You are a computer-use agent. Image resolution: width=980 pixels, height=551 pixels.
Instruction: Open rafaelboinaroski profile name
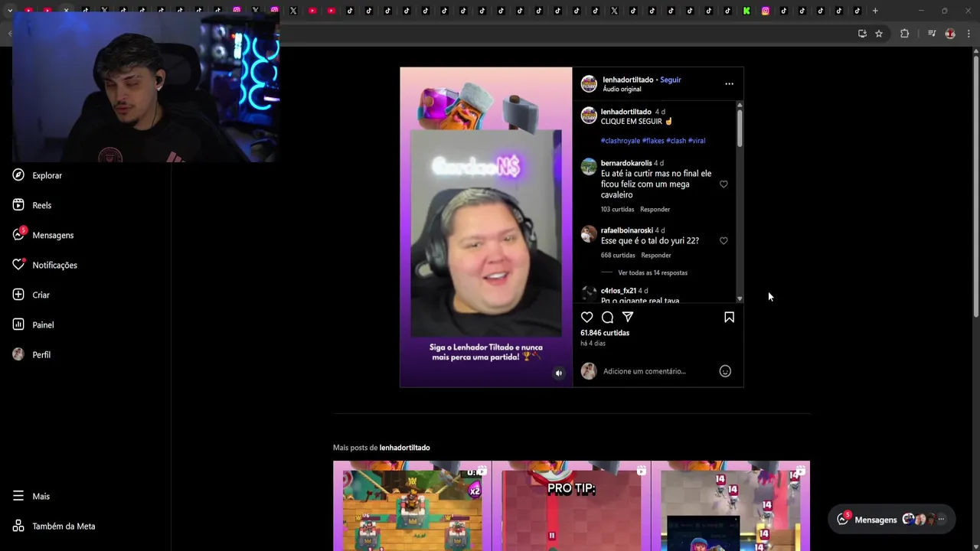tap(627, 230)
